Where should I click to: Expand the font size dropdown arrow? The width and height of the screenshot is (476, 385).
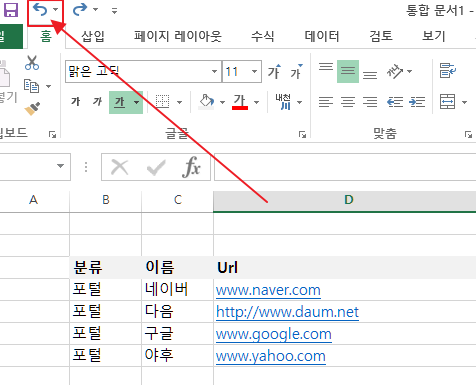click(255, 71)
